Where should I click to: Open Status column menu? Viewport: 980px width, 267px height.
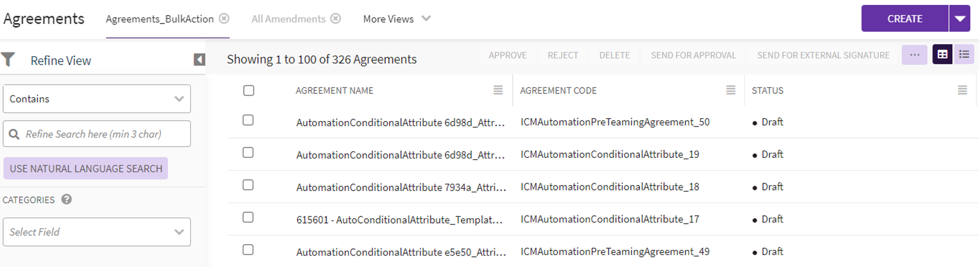(x=963, y=90)
